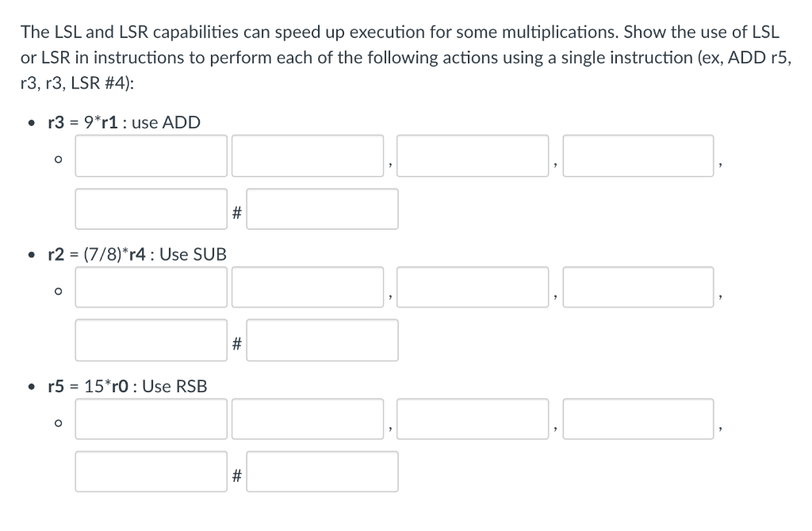Click first input box under r3 = 9*r1
Viewport: 812px width, 531px height.
(151, 155)
